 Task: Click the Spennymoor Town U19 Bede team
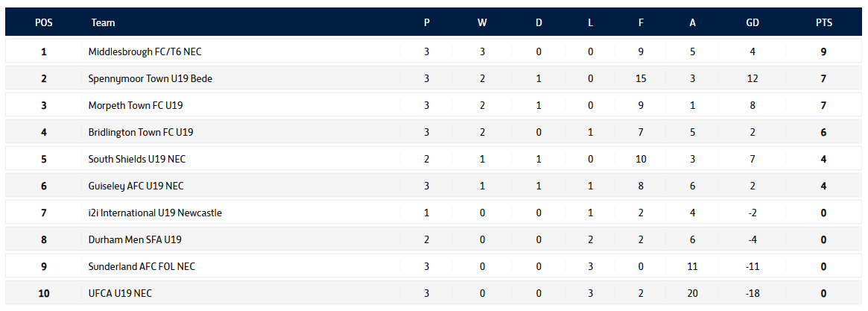pos(151,78)
